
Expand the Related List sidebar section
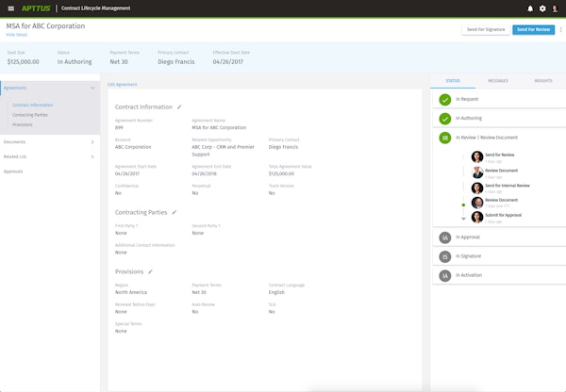tap(92, 156)
